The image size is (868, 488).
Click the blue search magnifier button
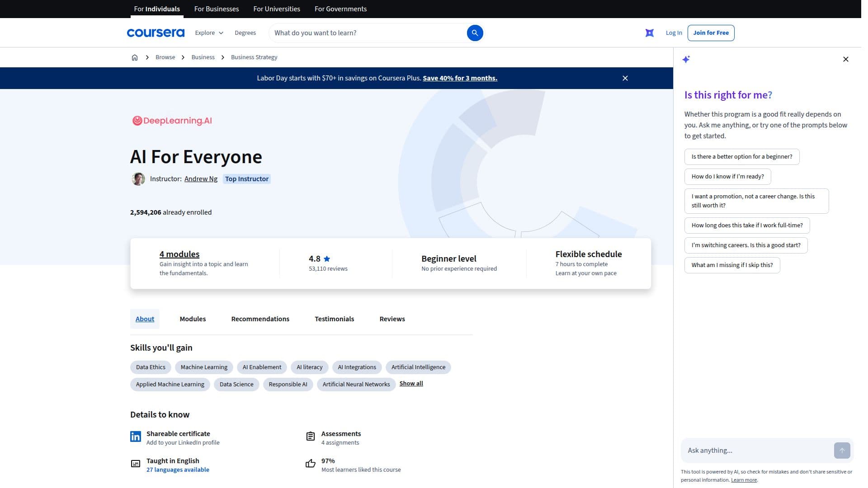[x=475, y=33]
